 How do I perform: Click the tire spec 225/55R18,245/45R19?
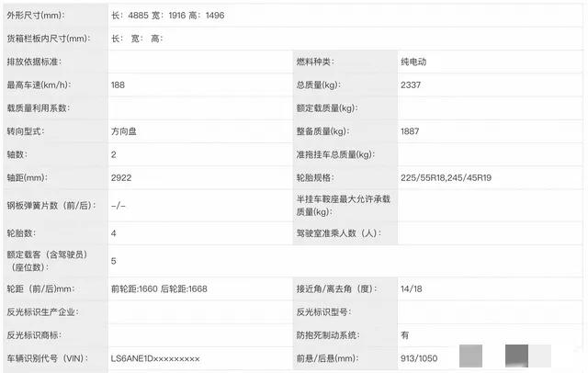click(x=446, y=178)
